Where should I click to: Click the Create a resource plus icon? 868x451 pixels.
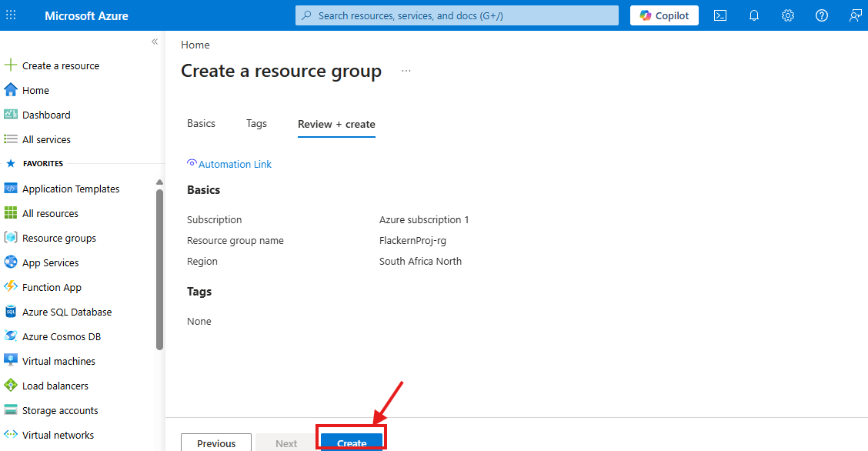tap(11, 65)
